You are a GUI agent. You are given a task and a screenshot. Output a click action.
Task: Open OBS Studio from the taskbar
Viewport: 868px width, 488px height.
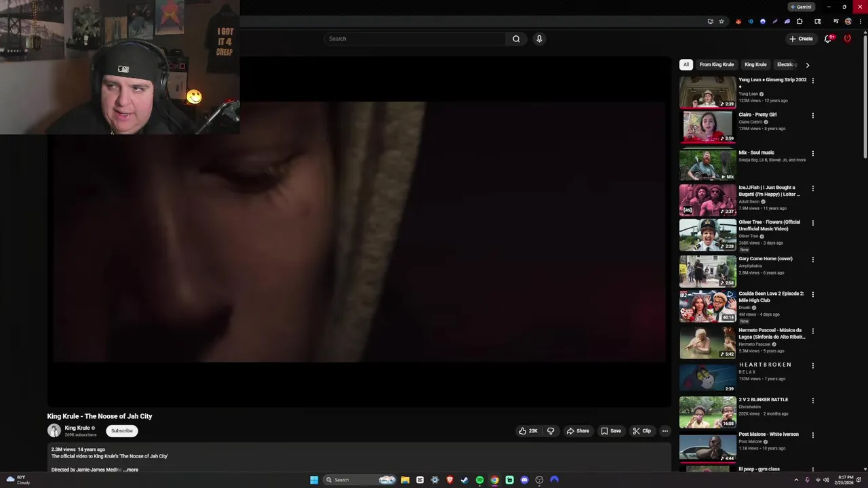539,480
